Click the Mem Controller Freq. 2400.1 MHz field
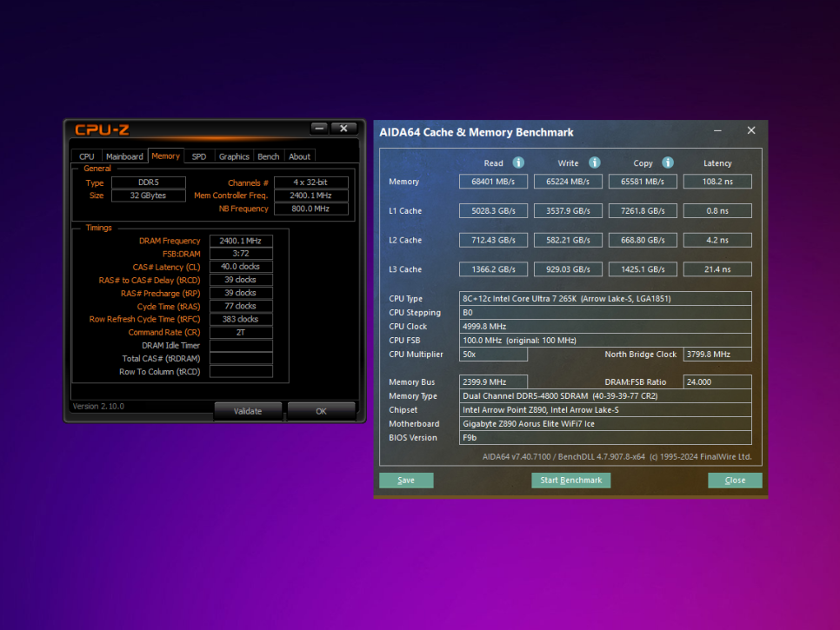The height and width of the screenshot is (630, 840). pos(310,196)
